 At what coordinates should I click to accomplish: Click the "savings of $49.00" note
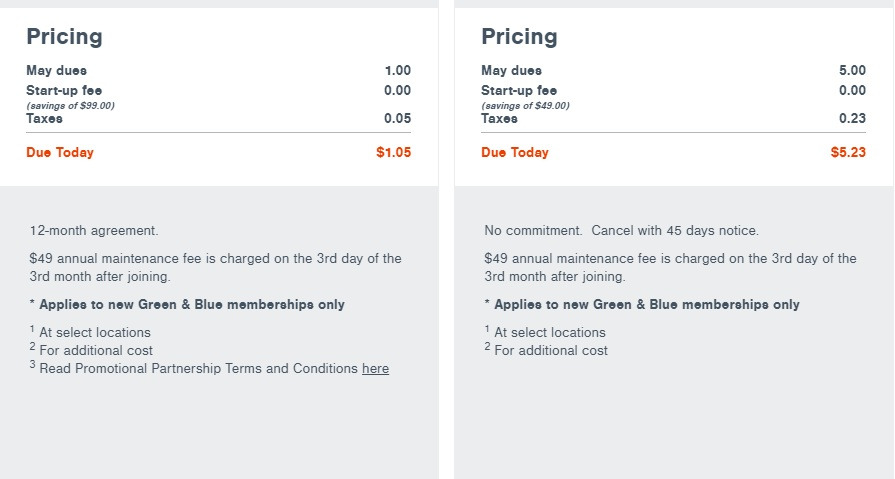526,105
